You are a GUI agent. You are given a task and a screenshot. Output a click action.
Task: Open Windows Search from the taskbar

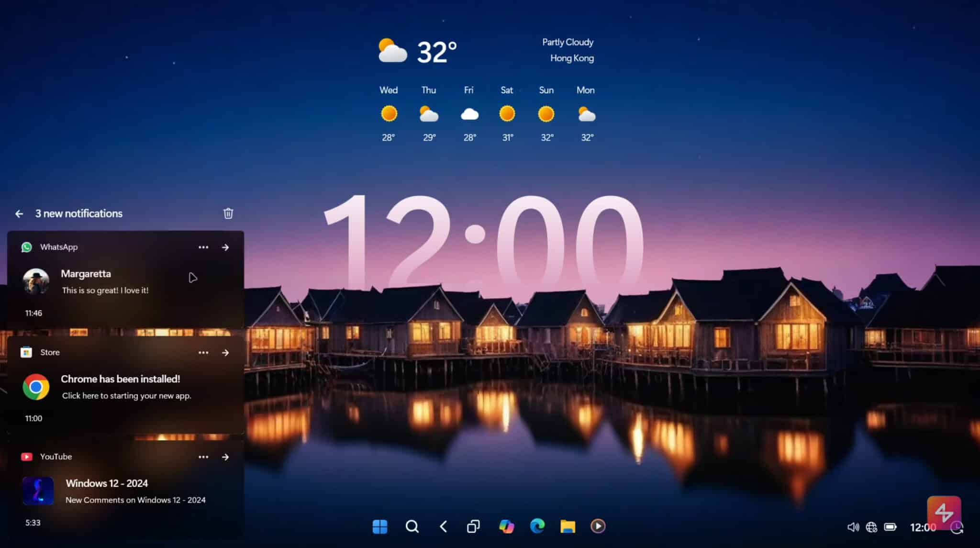(412, 526)
